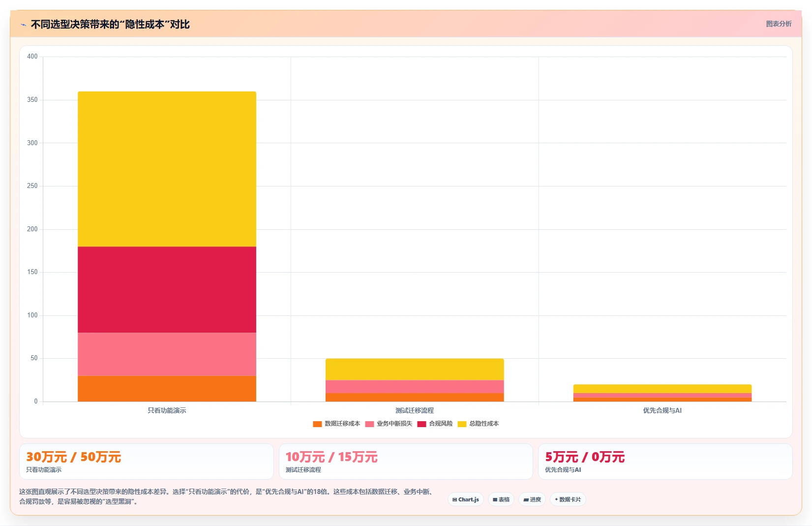Click the 图表分析 label in header
The image size is (812, 526).
(779, 24)
